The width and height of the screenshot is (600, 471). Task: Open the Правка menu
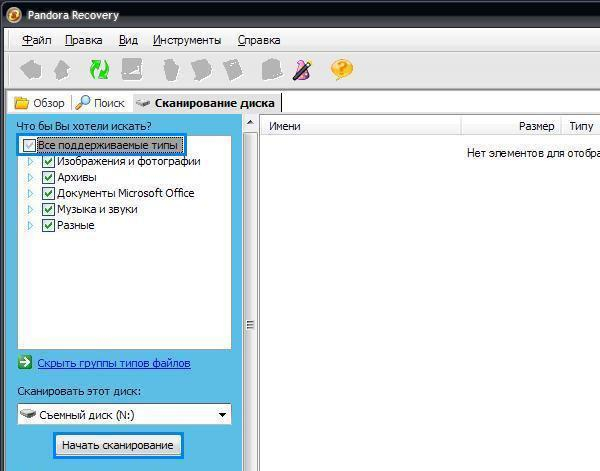coord(83,40)
